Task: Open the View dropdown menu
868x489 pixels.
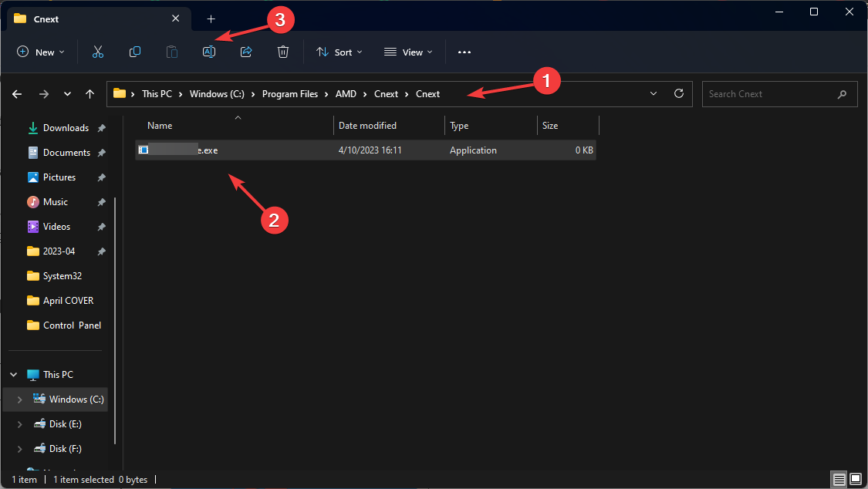Action: point(408,52)
